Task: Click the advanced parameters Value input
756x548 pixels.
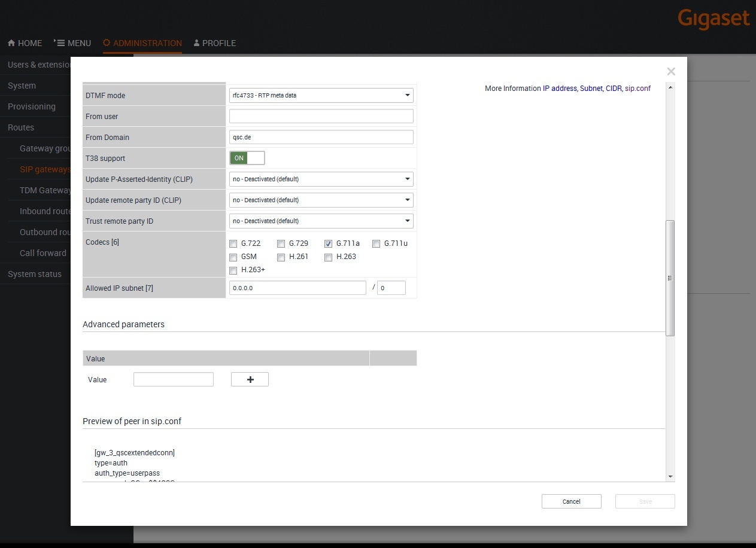Action: pyautogui.click(x=174, y=379)
